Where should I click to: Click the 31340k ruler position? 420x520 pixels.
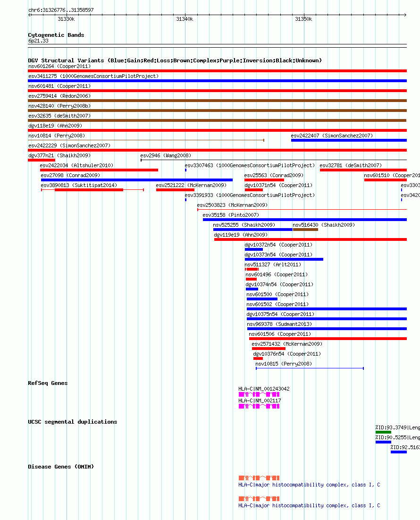(185, 19)
